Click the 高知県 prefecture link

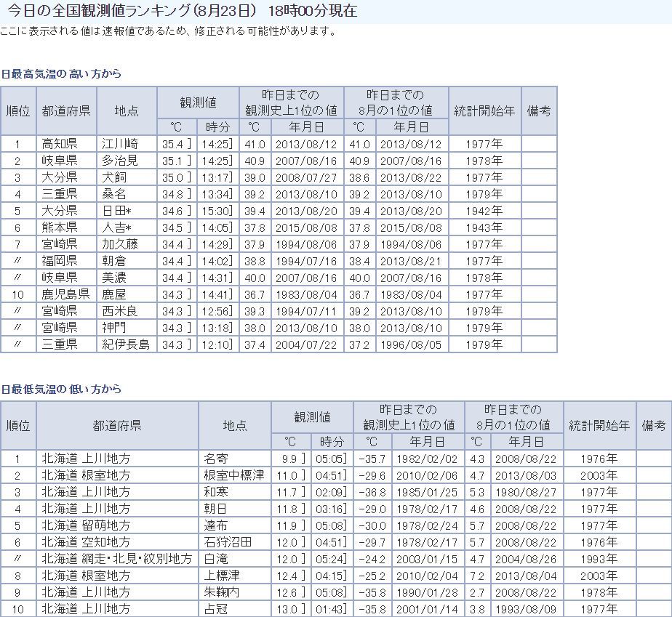(59, 144)
